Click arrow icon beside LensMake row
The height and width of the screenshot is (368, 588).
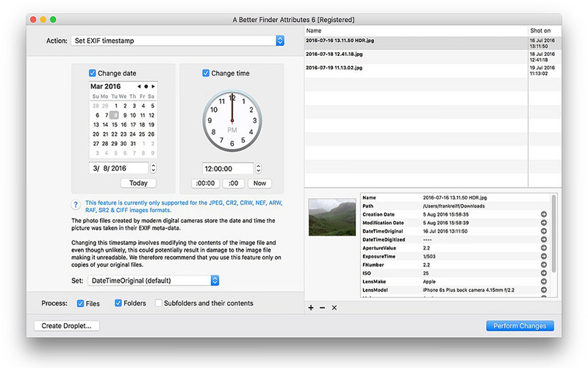(x=543, y=281)
